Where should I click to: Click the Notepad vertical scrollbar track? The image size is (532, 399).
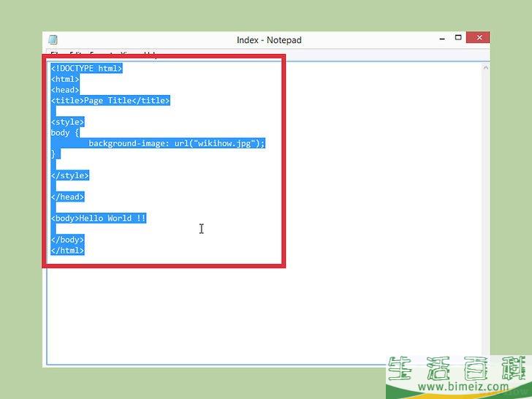pos(485,213)
